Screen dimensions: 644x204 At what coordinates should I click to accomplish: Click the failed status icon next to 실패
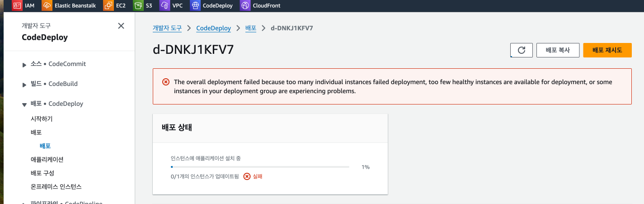pyautogui.click(x=247, y=176)
